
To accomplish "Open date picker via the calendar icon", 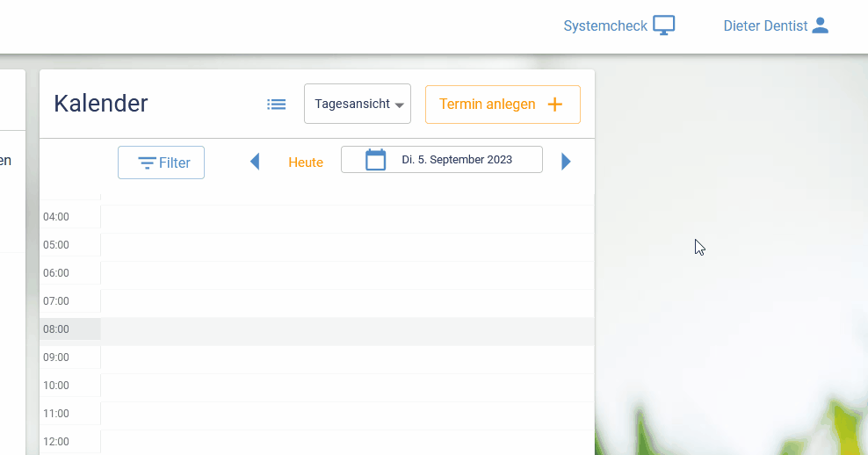I will (x=375, y=160).
